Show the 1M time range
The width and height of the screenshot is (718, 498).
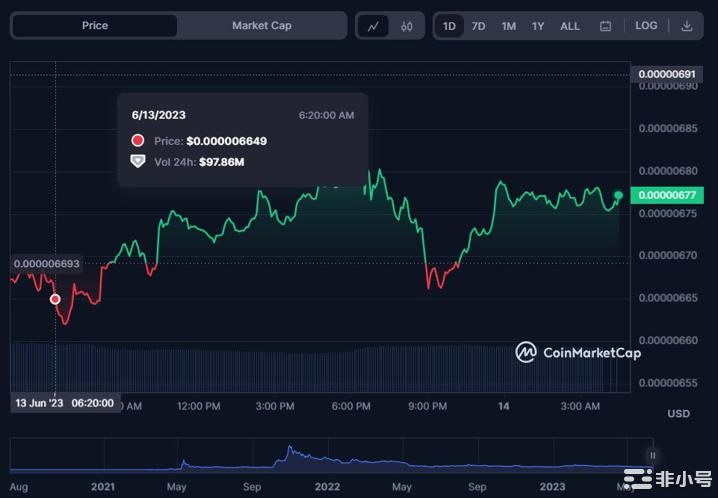point(509,26)
